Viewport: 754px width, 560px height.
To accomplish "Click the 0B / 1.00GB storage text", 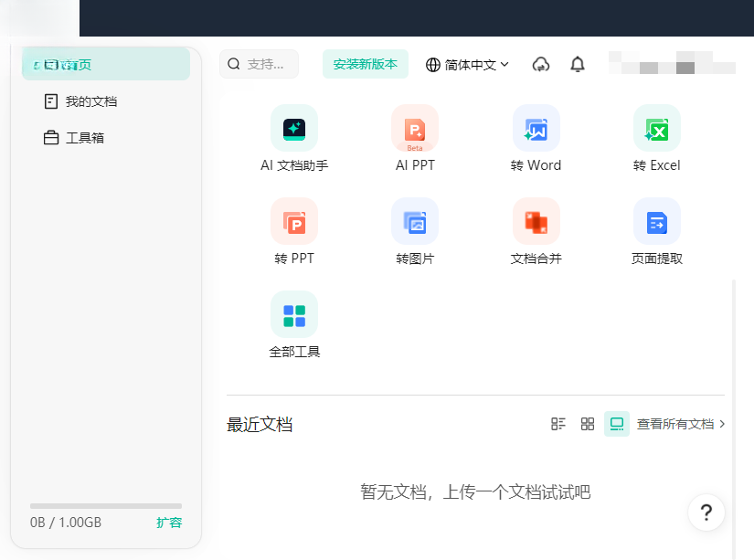I will [x=66, y=523].
